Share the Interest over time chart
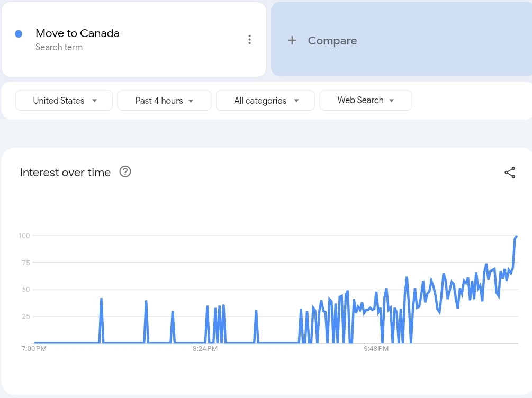This screenshot has width=532, height=398. [510, 173]
